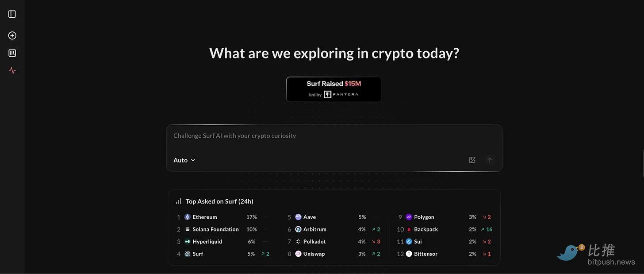
Task: Open the Bittensor trending entry
Action: 425,254
